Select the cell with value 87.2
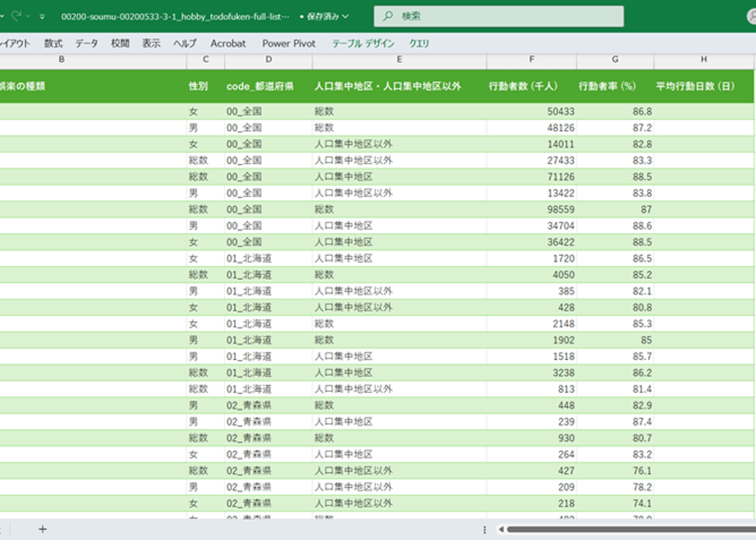This screenshot has width=756, height=540. point(615,128)
